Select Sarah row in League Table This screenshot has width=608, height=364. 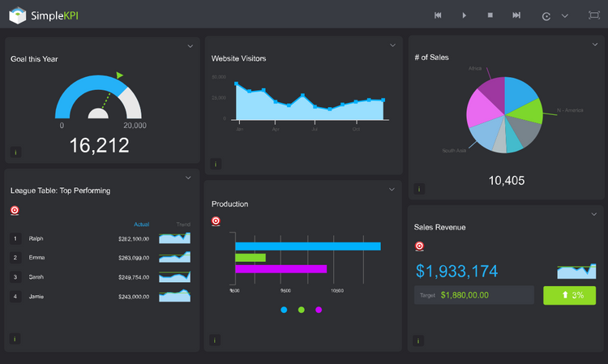click(x=100, y=276)
